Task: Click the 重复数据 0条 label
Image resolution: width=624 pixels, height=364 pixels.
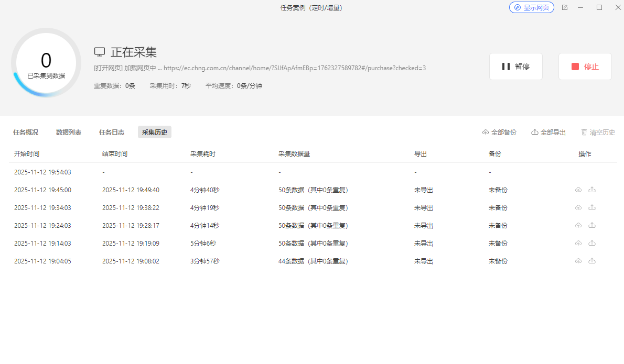Action: pos(115,86)
